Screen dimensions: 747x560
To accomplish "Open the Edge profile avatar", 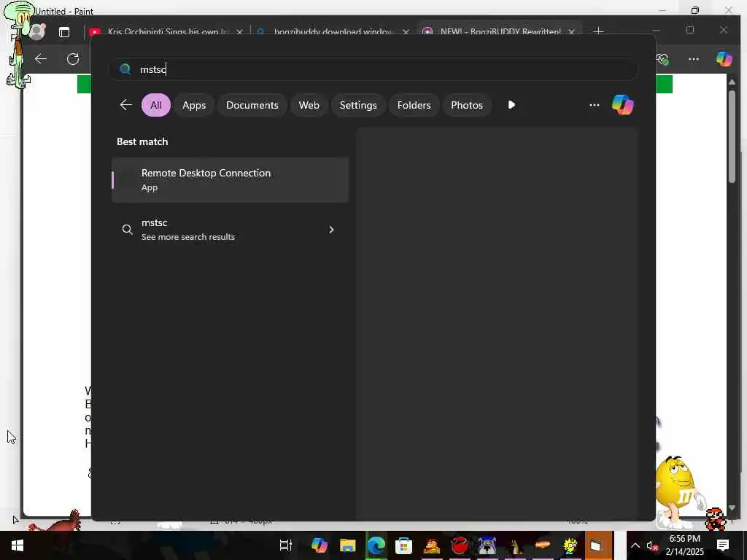I will coord(36,32).
